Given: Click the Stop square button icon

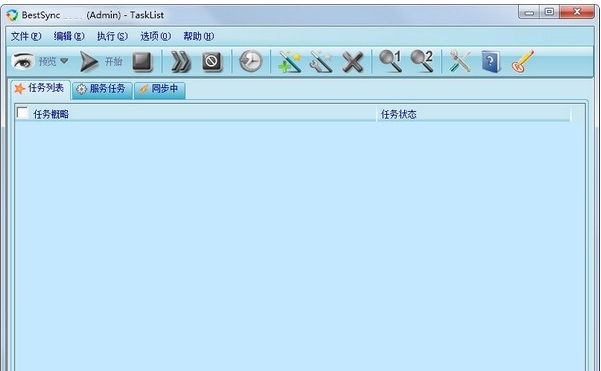Looking at the screenshot, I should [x=142, y=62].
